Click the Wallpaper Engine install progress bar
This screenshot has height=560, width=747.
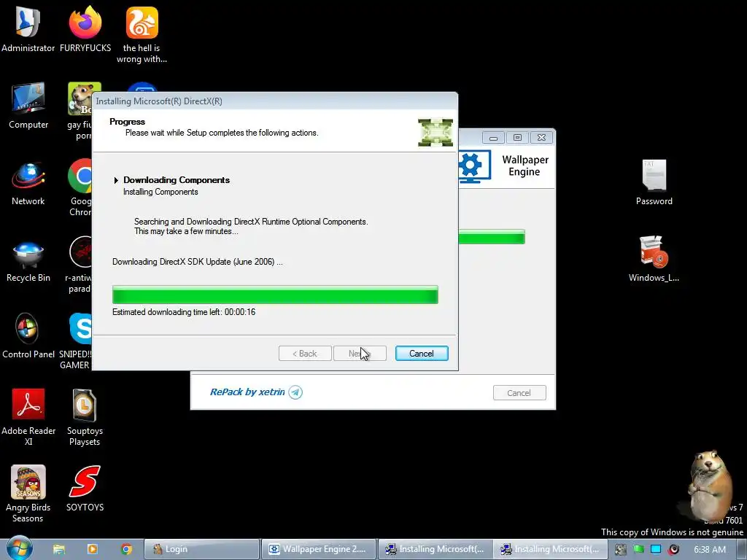point(492,237)
